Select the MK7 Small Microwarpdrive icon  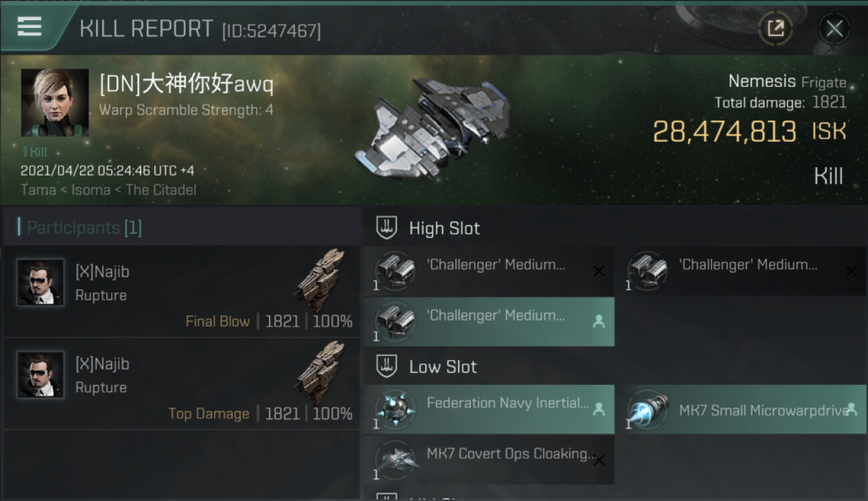click(648, 409)
